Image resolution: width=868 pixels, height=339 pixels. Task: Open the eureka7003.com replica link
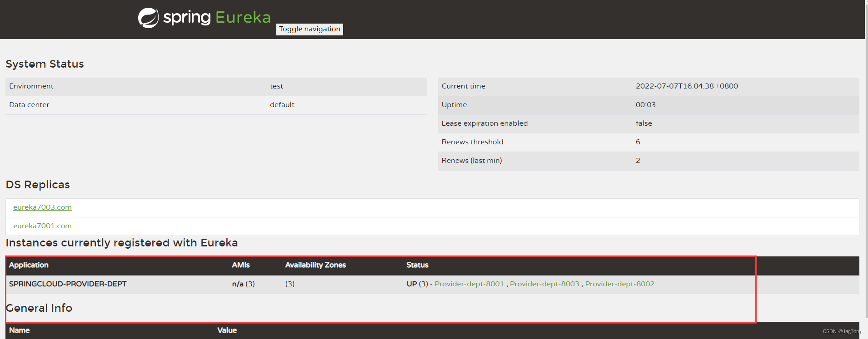pyautogui.click(x=42, y=207)
